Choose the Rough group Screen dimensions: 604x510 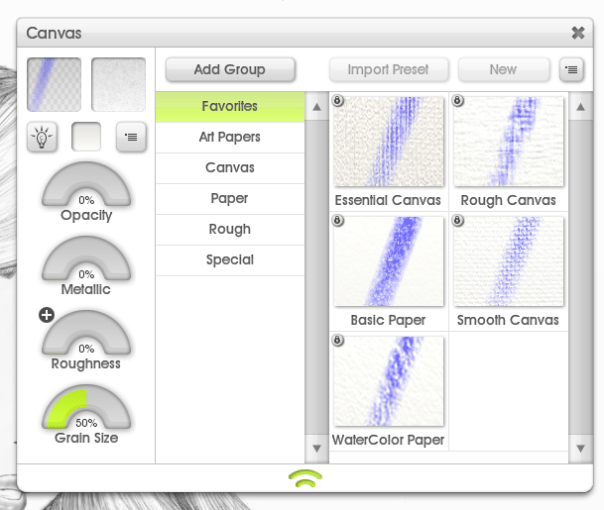pyautogui.click(x=229, y=229)
